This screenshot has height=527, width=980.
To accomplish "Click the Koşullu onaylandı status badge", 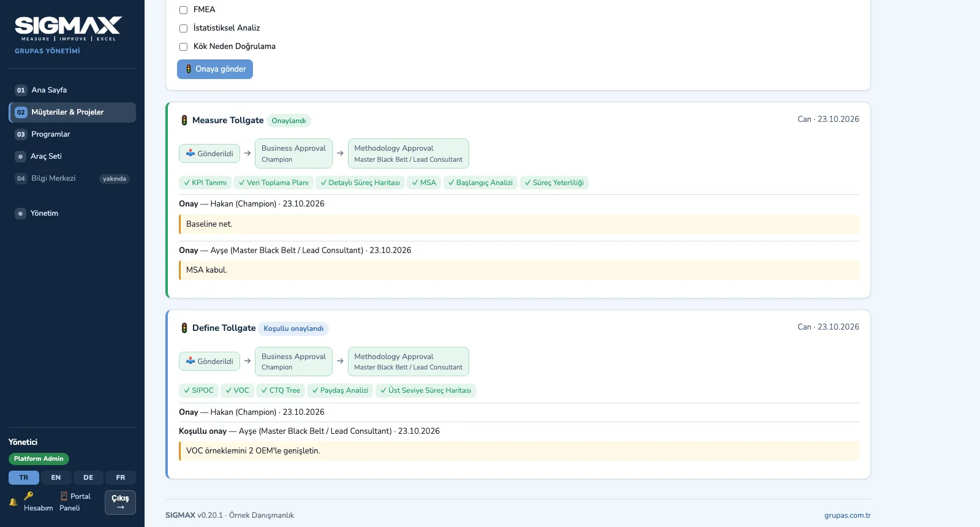I will click(293, 328).
